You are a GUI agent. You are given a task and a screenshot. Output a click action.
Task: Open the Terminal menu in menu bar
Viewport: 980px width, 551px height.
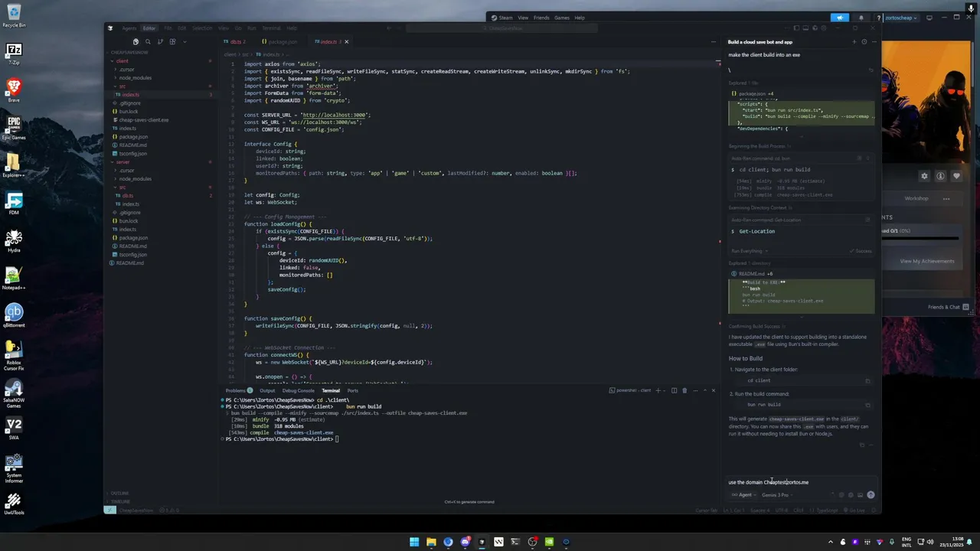click(272, 28)
